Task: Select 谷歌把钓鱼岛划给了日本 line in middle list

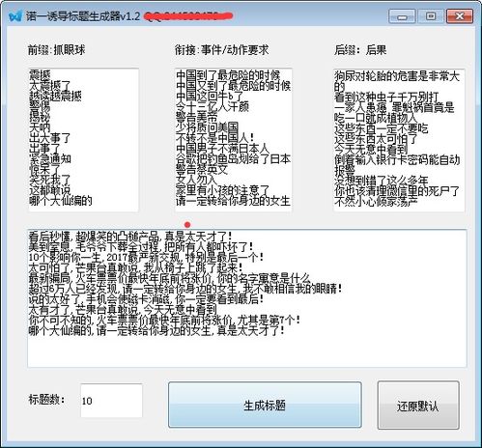Action: [233, 159]
